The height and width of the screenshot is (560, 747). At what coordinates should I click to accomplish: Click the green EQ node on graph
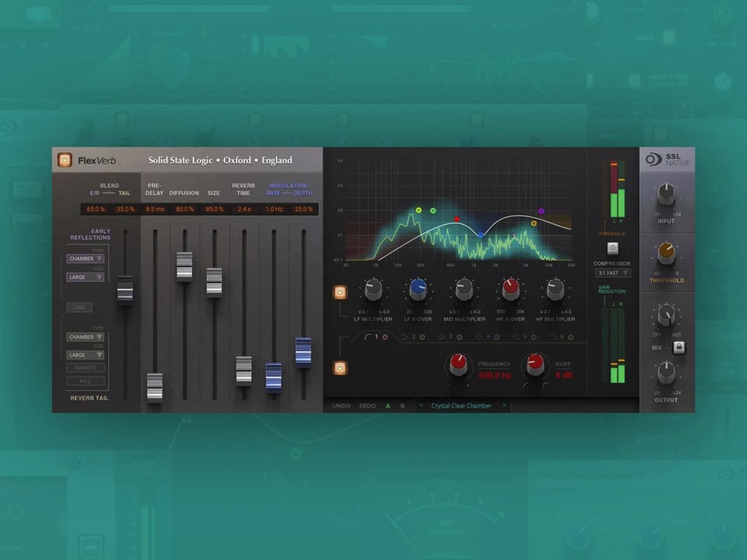[433, 211]
